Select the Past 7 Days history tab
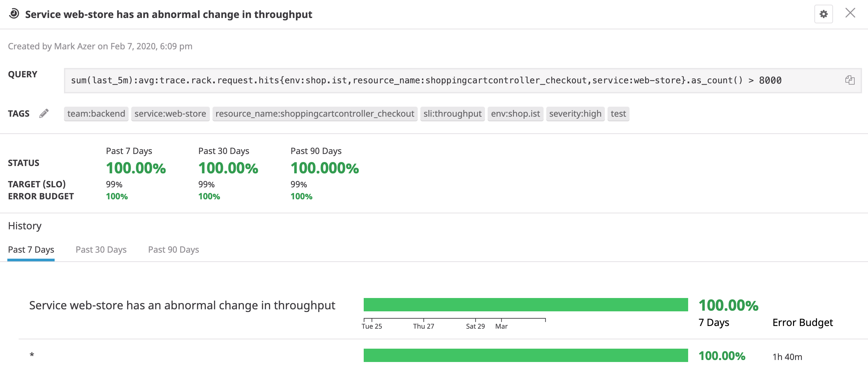This screenshot has height=384, width=868. (x=31, y=249)
